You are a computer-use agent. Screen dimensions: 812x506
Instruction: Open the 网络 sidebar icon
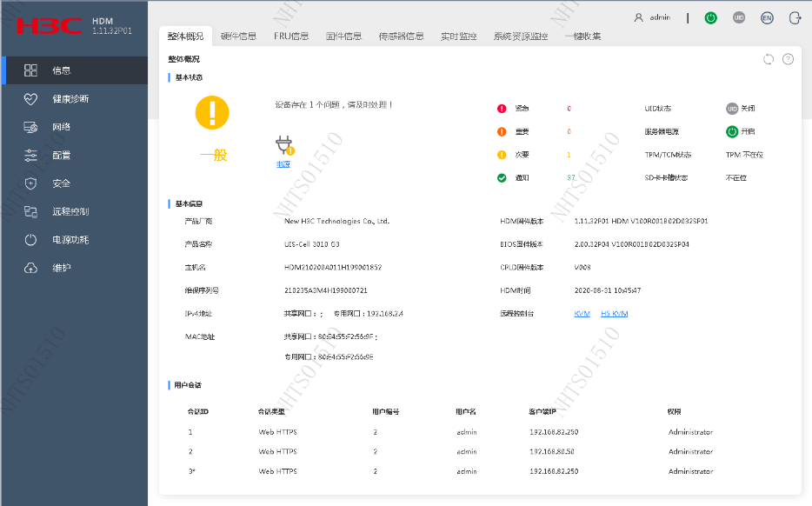pyautogui.click(x=30, y=127)
